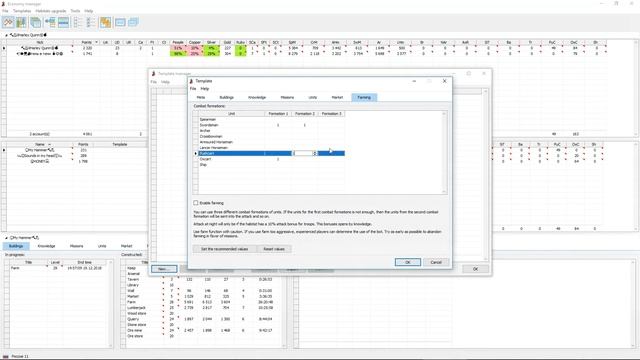Image resolution: width=640 pixels, height=360 pixels.
Task: Switch to Template Missions tab
Action: [287, 98]
